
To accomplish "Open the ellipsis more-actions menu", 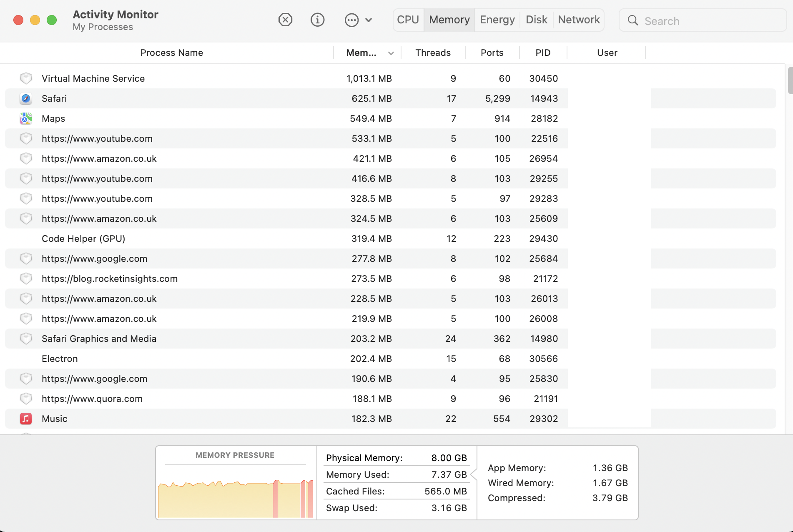I will (x=351, y=20).
